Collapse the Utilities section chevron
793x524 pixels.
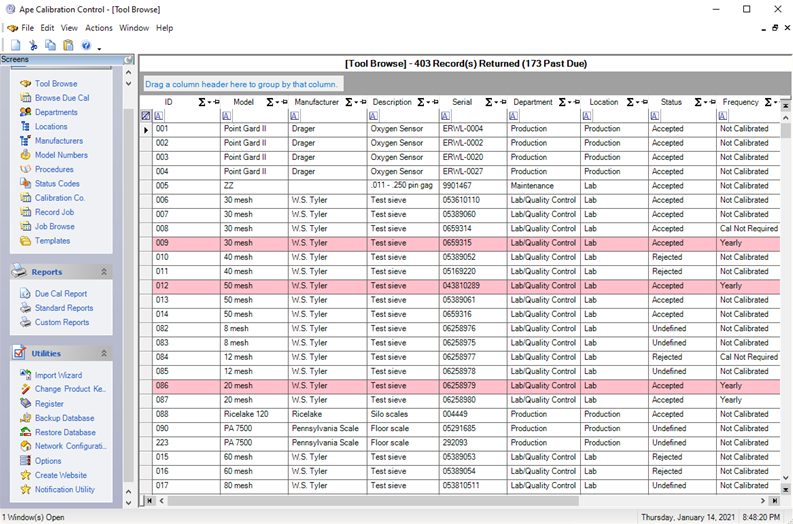(x=104, y=353)
